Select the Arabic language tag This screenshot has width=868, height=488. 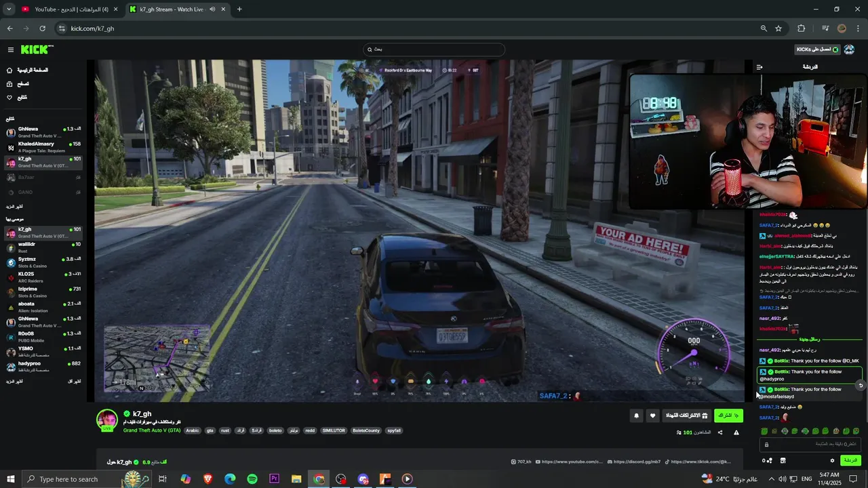click(193, 430)
